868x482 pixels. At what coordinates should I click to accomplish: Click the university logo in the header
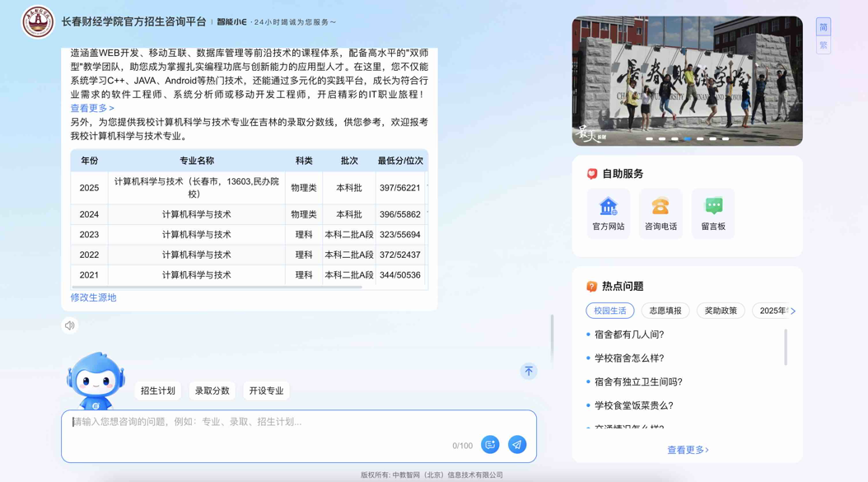[38, 22]
